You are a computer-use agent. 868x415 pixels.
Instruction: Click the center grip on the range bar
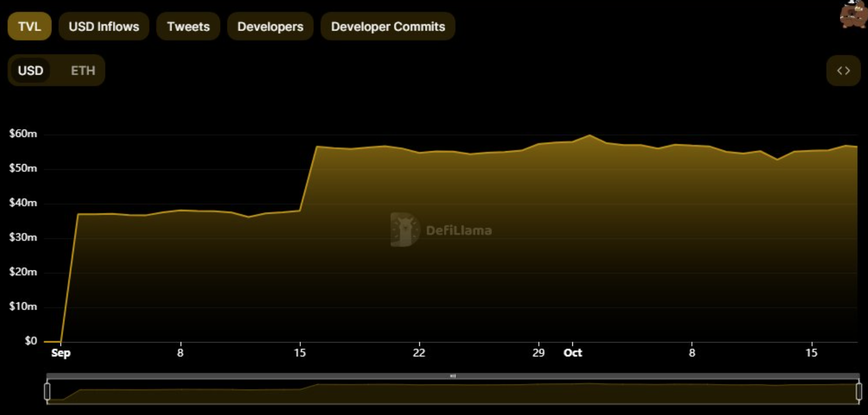453,376
